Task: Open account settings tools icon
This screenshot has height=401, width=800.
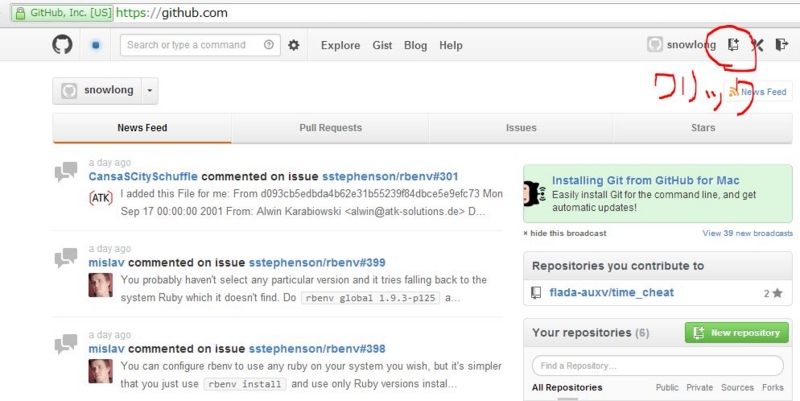Action: coord(757,45)
